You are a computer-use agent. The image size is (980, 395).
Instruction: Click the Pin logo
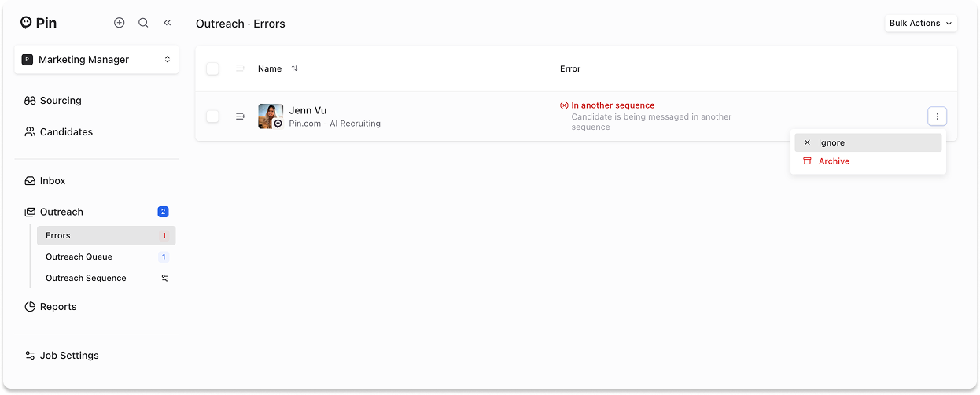[39, 23]
